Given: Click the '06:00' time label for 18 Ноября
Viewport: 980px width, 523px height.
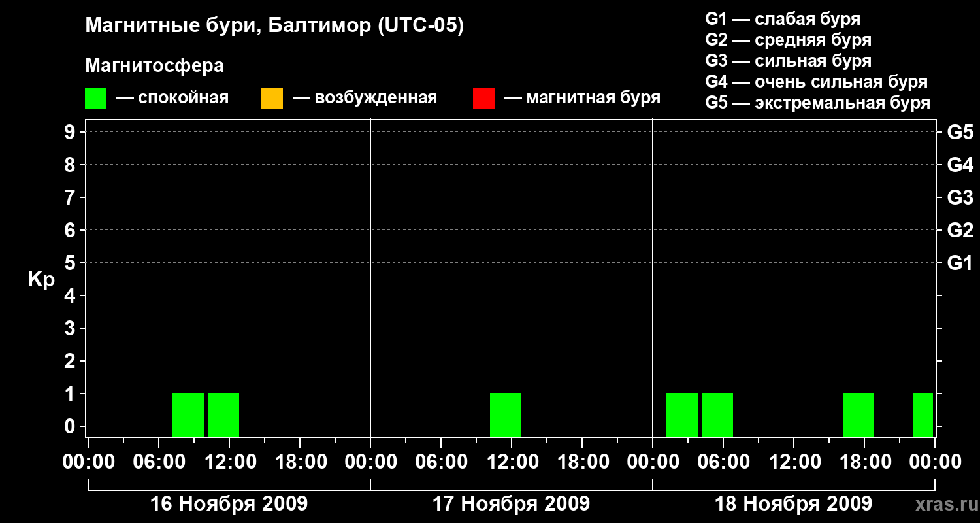Looking at the screenshot, I should tap(723, 462).
